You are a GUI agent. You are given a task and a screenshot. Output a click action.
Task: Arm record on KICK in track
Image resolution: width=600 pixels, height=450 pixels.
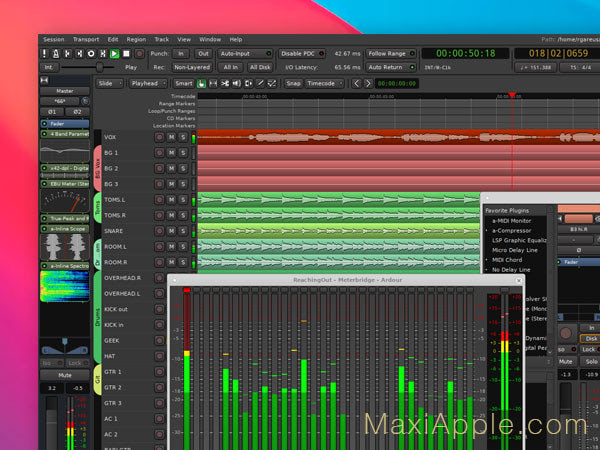[159, 325]
